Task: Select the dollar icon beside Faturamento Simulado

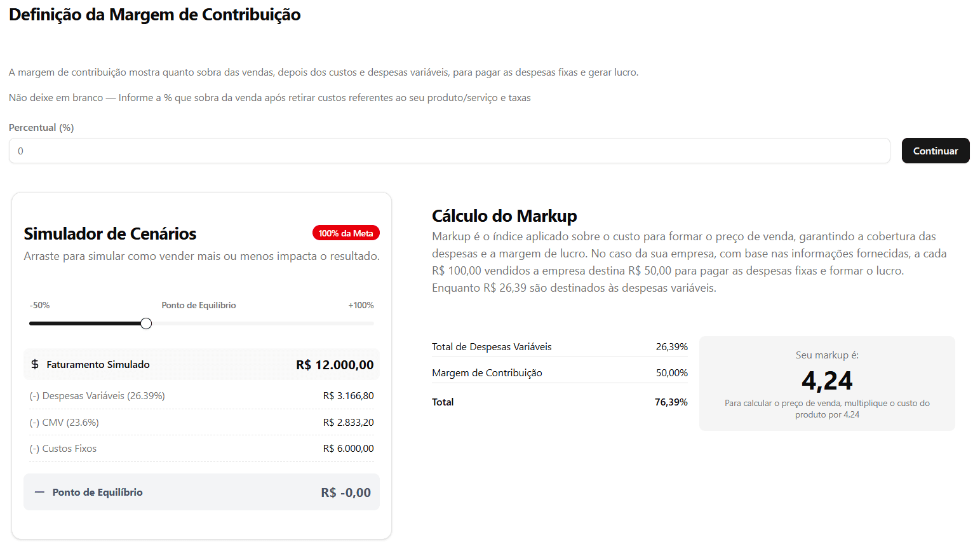Action: coord(35,364)
